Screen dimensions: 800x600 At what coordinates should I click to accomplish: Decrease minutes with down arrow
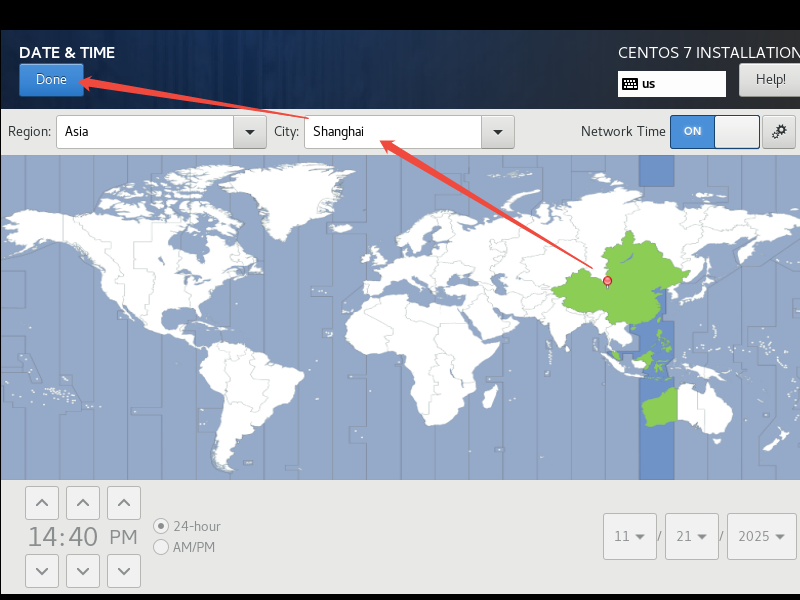coord(83,571)
